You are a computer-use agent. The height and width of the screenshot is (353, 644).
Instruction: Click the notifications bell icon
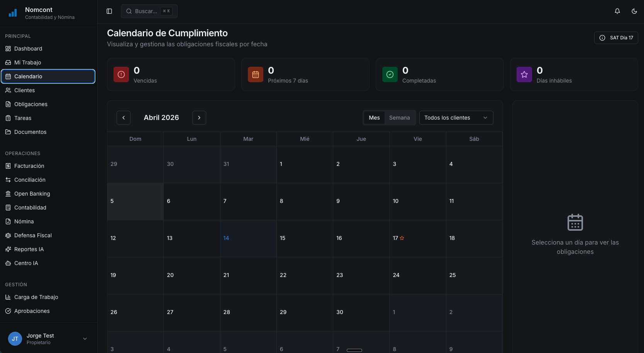point(617,11)
